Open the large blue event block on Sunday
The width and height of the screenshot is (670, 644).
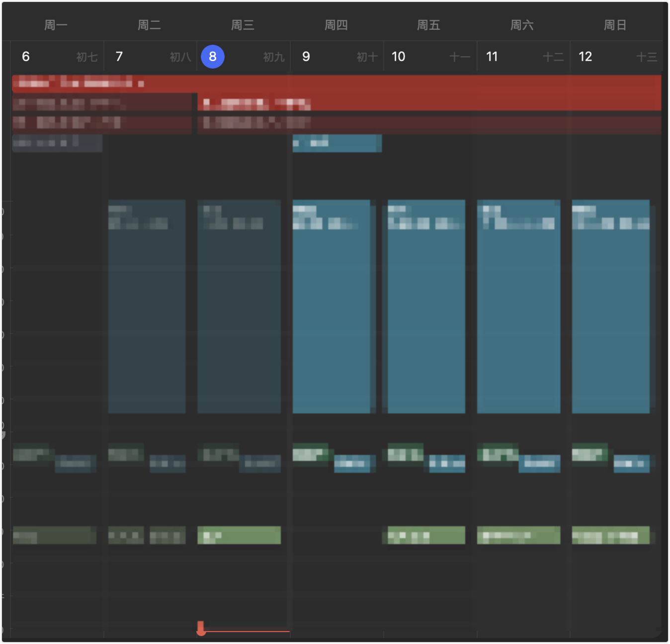610,306
